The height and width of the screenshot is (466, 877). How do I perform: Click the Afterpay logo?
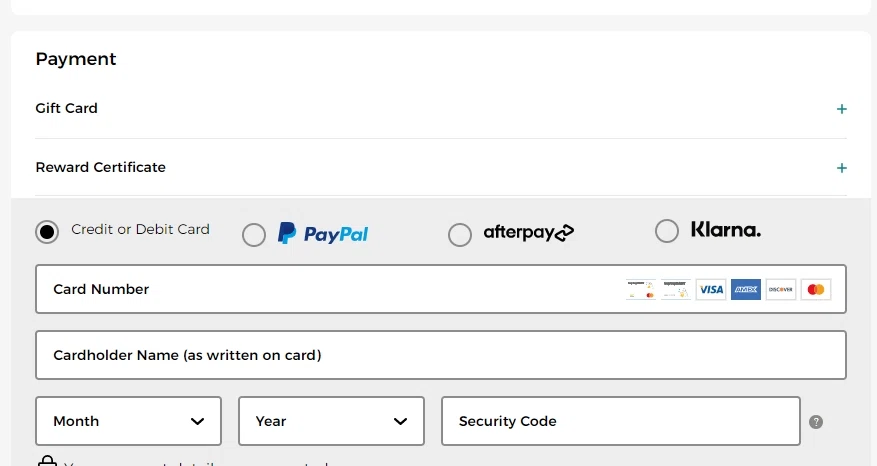(x=528, y=233)
